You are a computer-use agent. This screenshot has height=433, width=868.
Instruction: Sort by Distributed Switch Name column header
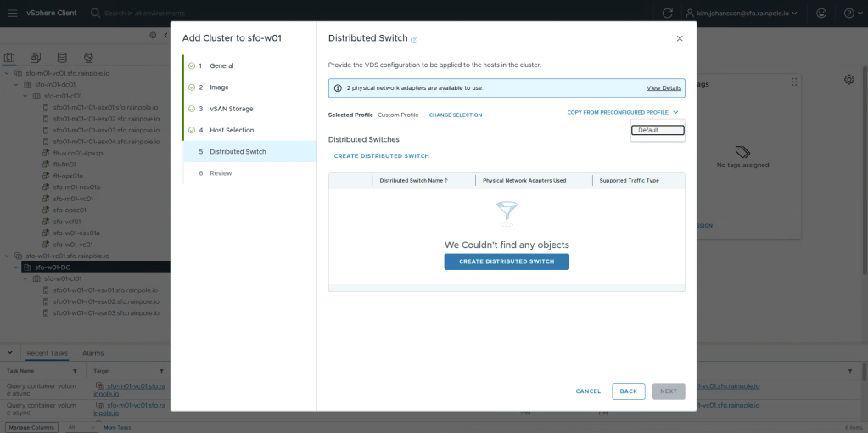pyautogui.click(x=414, y=181)
